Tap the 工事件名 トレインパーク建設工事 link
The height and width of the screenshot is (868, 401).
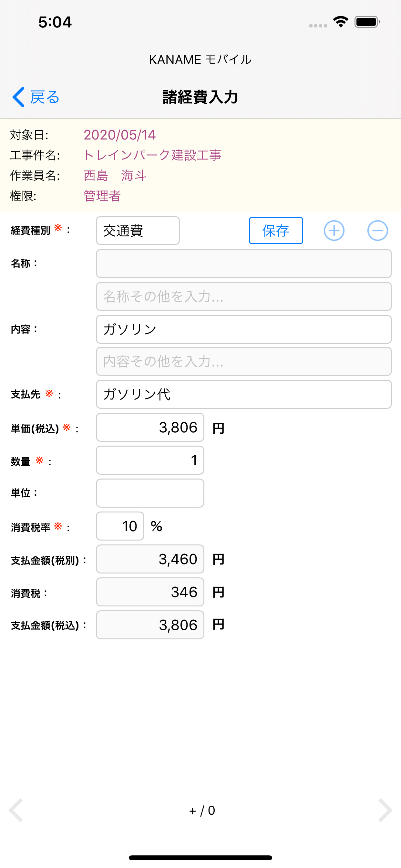[x=152, y=155]
